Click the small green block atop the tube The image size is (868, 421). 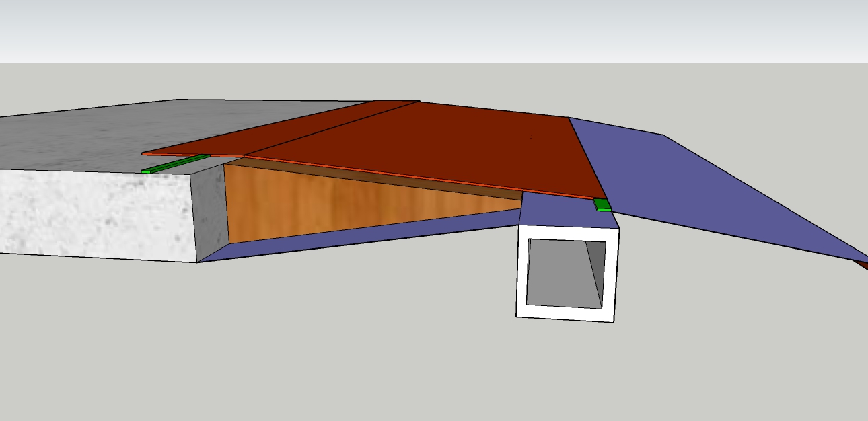click(602, 205)
